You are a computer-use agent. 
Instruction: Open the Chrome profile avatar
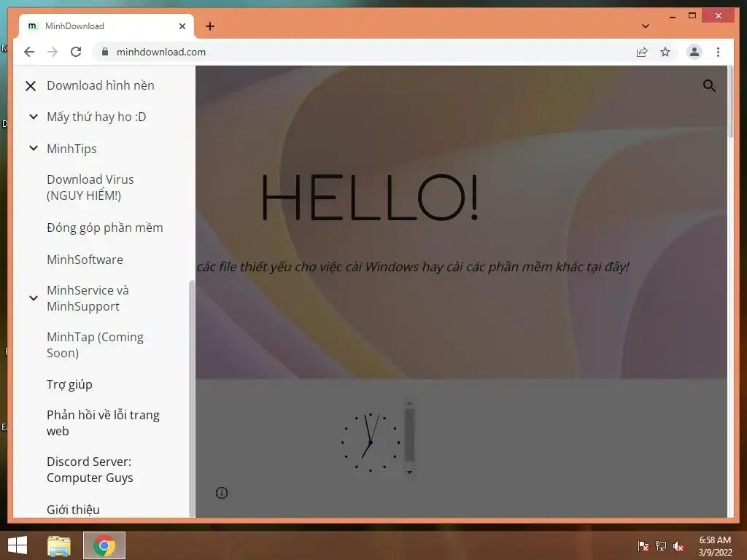pos(694,52)
